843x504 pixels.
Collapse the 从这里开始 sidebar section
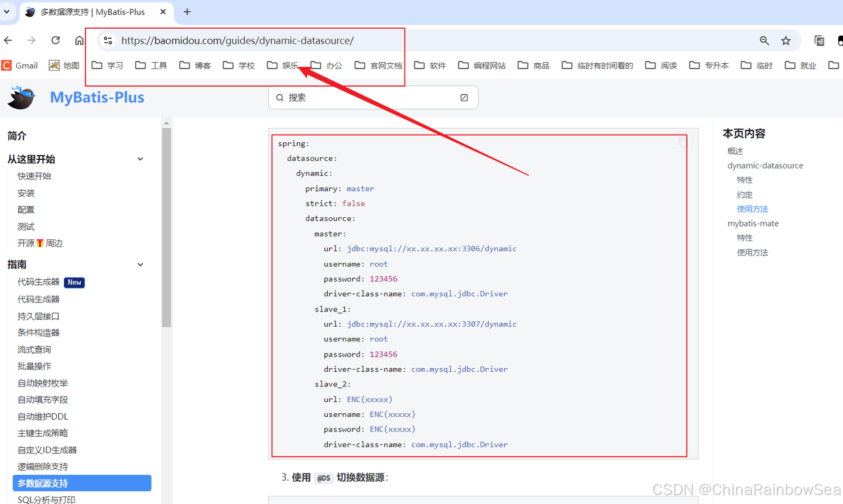coord(140,159)
